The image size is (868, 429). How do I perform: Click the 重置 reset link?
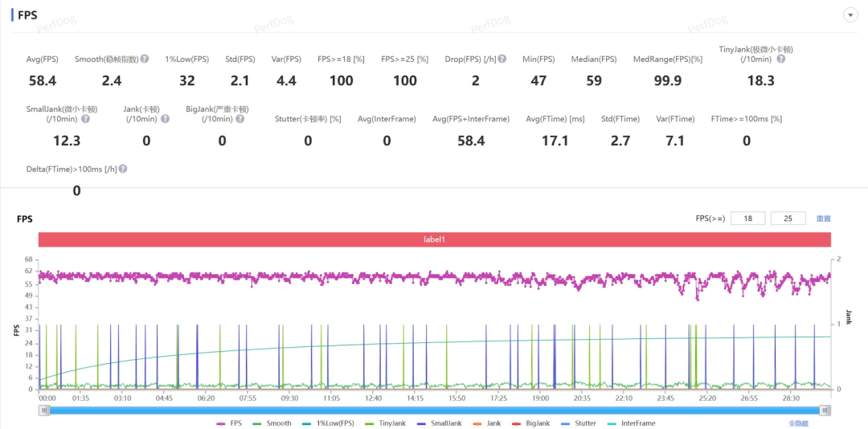pos(824,219)
